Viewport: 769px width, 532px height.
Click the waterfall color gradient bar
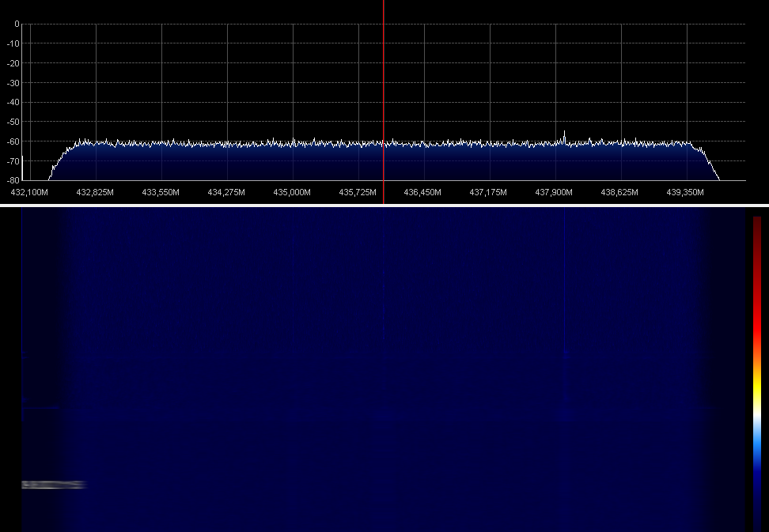pyautogui.click(x=757, y=373)
